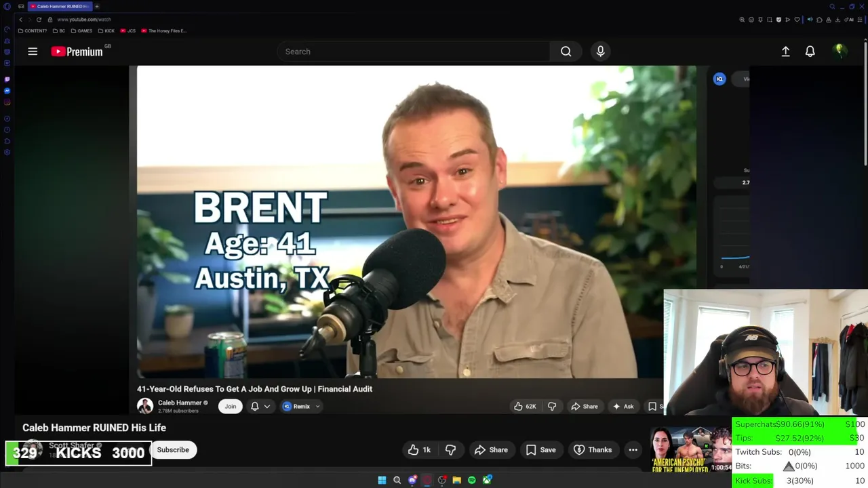Activate voice search microphone
Viewport: 868px width, 488px height.
(x=600, y=52)
